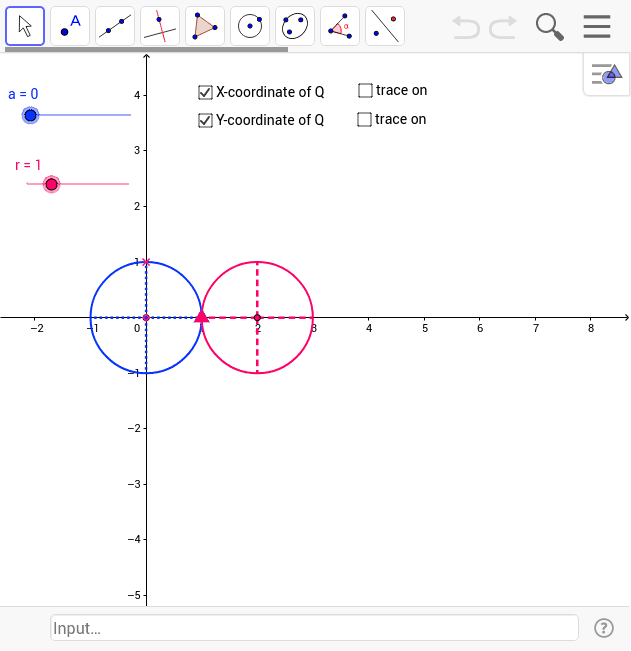631x651 pixels.
Task: Click the Input bar field
Action: (x=314, y=628)
